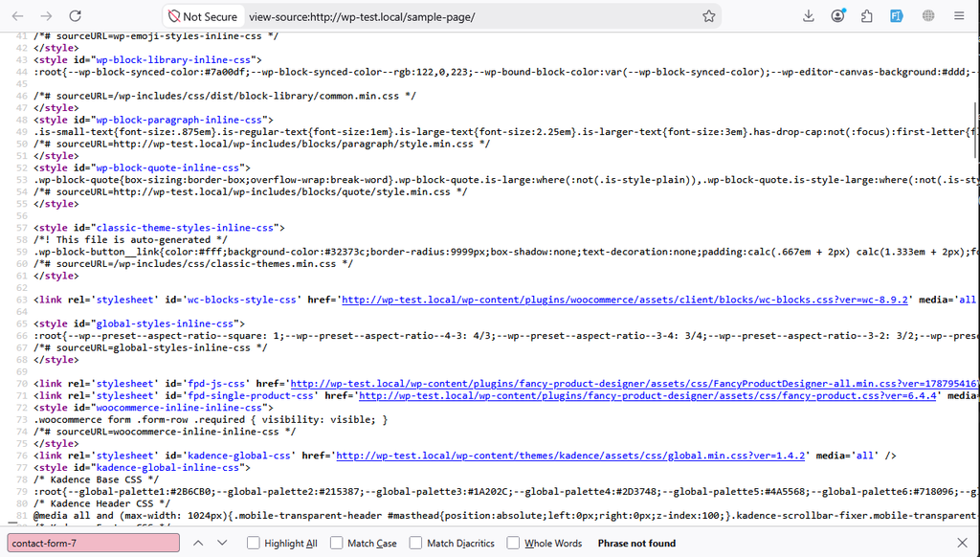
Task: Enable the Match Case checkbox
Action: pos(336,543)
